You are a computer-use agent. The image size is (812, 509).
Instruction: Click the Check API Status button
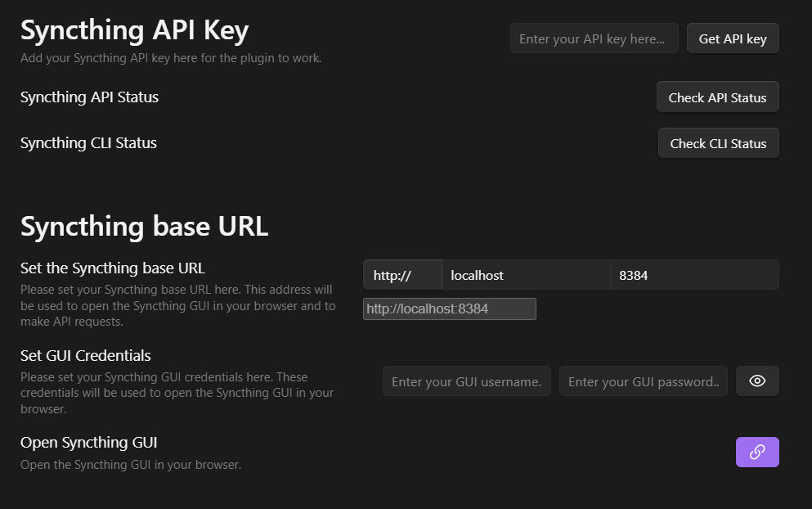pyautogui.click(x=717, y=97)
